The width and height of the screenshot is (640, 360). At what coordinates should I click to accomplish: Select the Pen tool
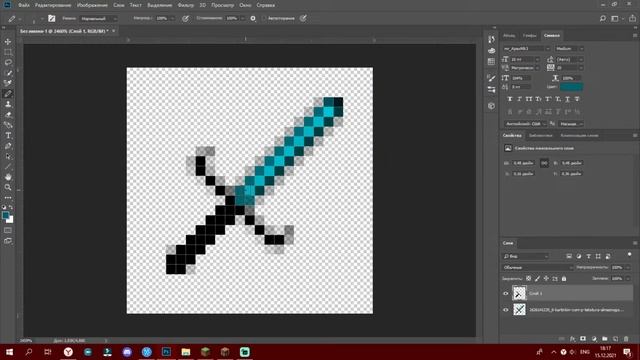click(8, 146)
